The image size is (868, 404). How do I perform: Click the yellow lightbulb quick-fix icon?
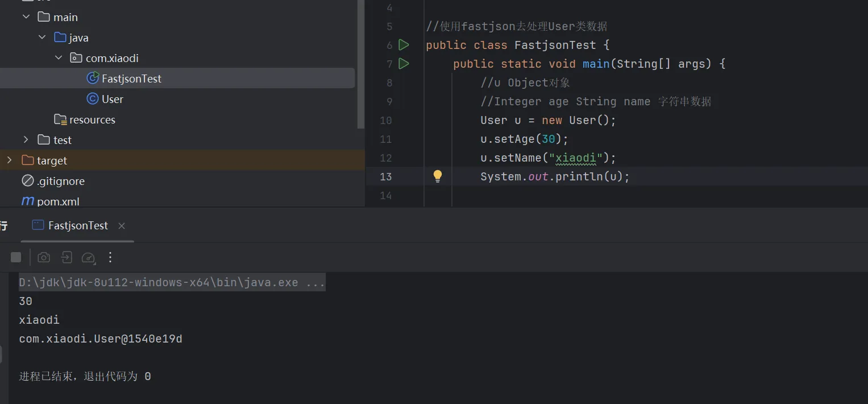click(x=438, y=176)
